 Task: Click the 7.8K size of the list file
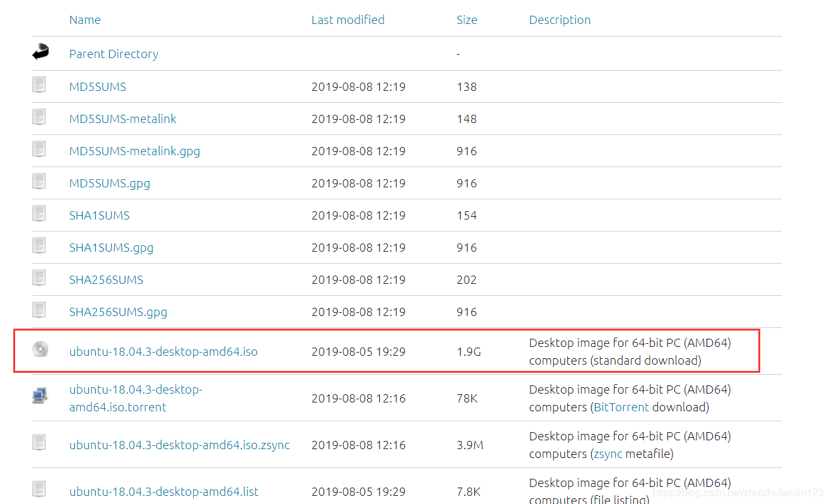point(469,492)
